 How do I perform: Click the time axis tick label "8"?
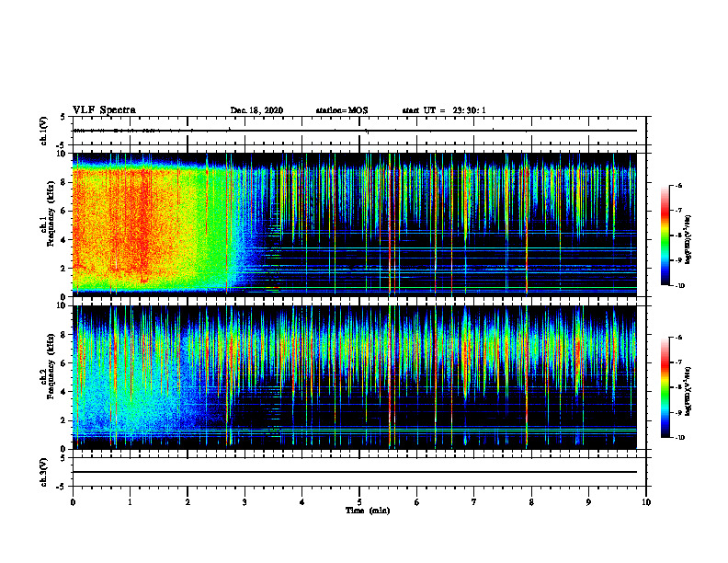pyautogui.click(x=531, y=502)
